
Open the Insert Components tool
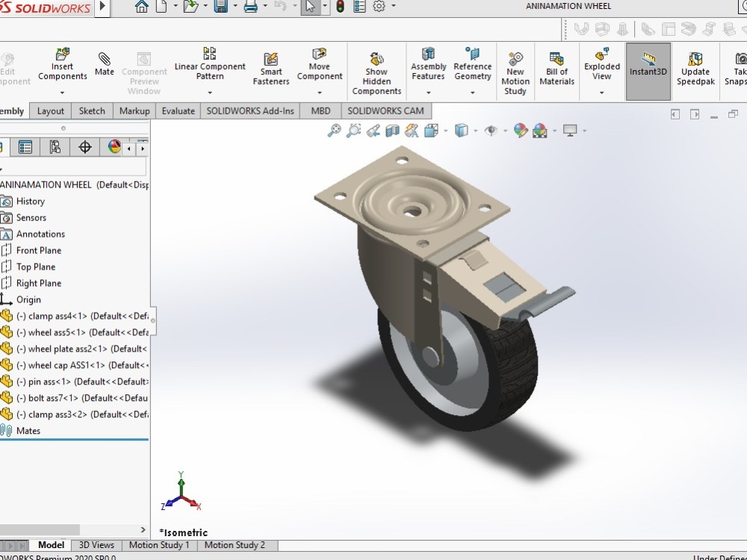[62, 66]
